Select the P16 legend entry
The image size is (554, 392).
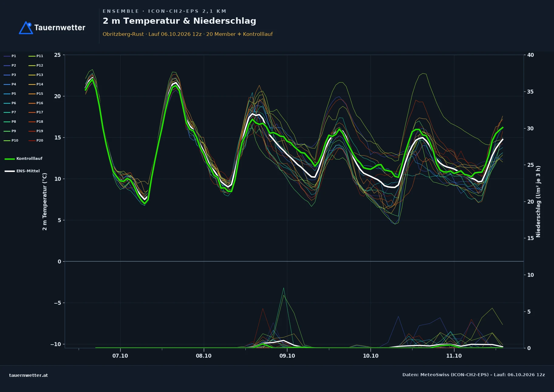click(x=36, y=103)
